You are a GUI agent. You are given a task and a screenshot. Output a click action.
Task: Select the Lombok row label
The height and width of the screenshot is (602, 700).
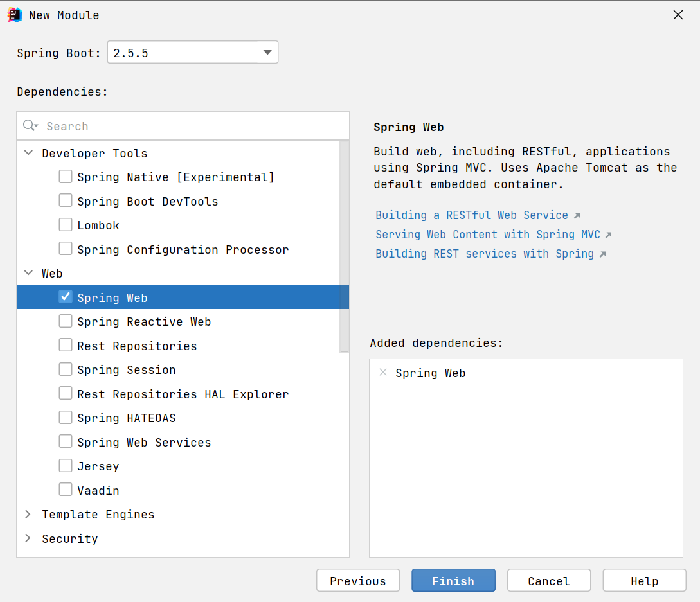(x=98, y=226)
